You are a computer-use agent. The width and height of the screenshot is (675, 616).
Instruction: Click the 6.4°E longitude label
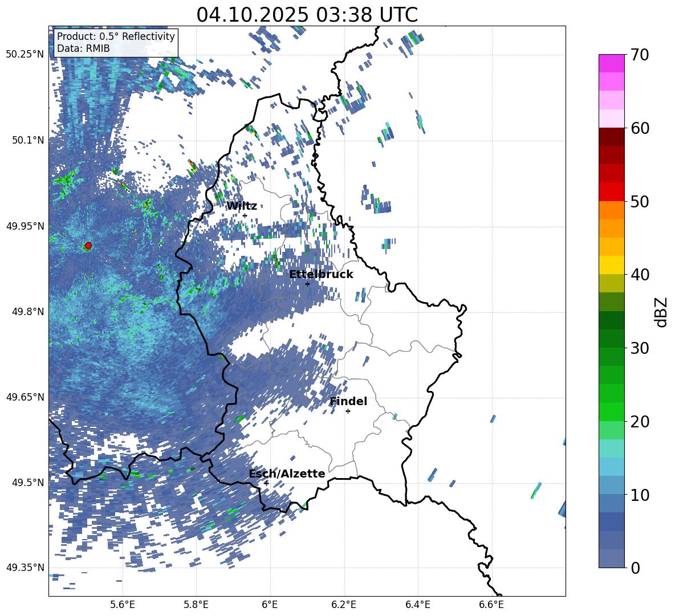417,605
